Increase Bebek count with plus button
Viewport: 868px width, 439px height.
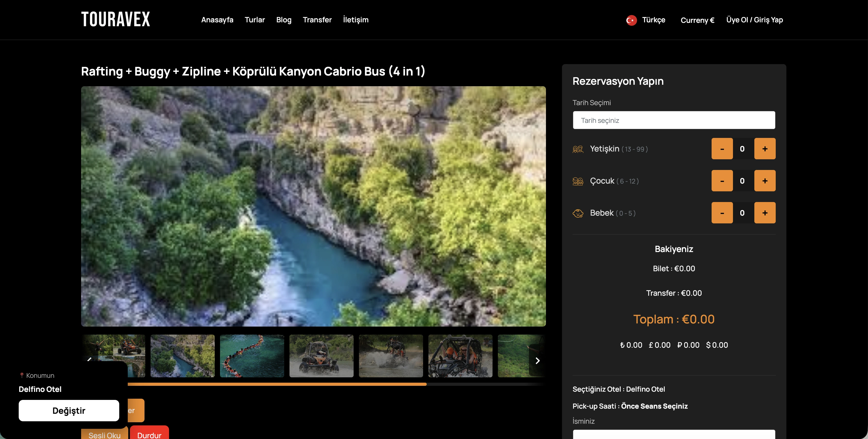click(765, 213)
